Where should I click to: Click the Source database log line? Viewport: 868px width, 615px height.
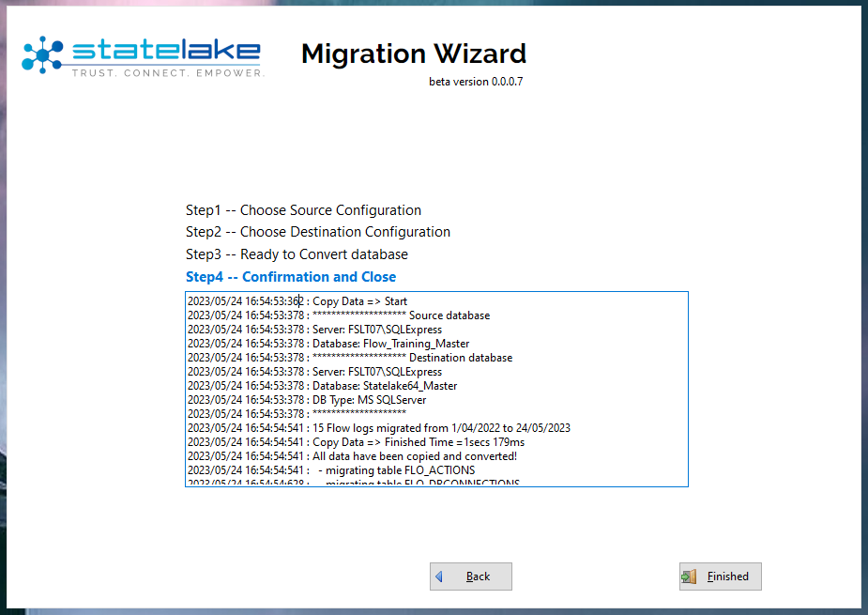pos(339,315)
